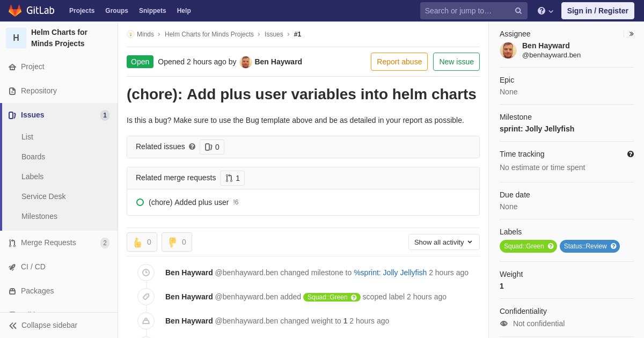Select Boards under Issues
This screenshot has width=644, height=338.
(33, 157)
